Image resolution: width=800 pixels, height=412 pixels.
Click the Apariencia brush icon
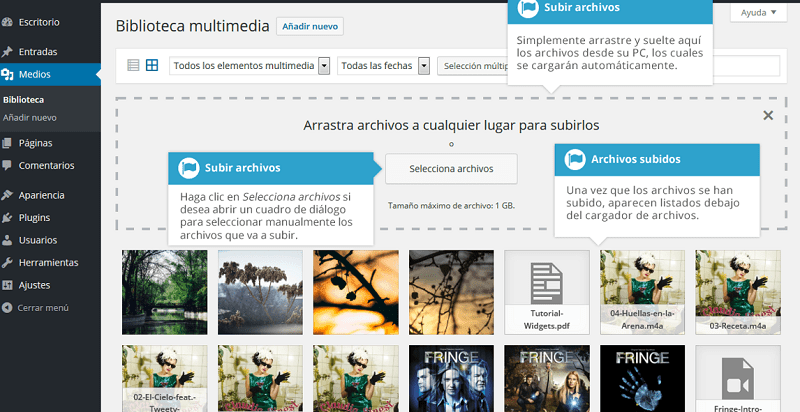tap(7, 195)
